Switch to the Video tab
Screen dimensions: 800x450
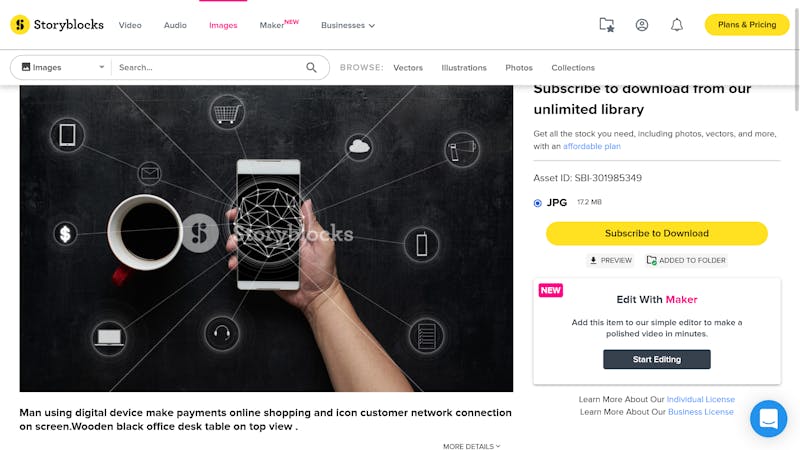coord(130,25)
